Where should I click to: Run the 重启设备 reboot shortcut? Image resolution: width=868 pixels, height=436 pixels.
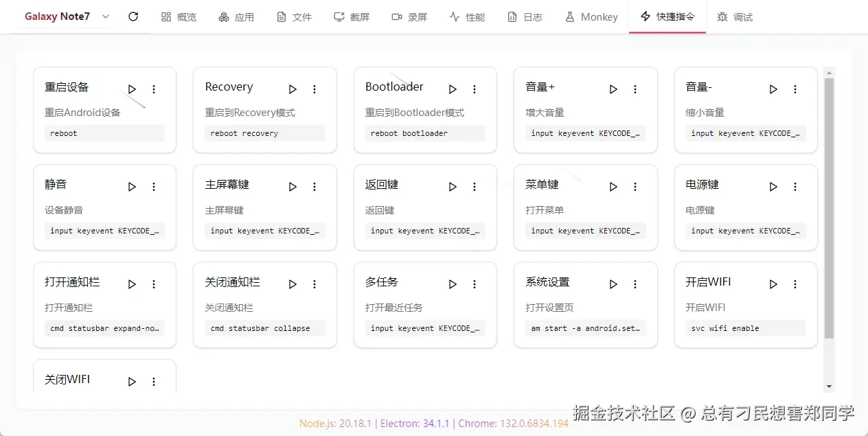coord(131,89)
